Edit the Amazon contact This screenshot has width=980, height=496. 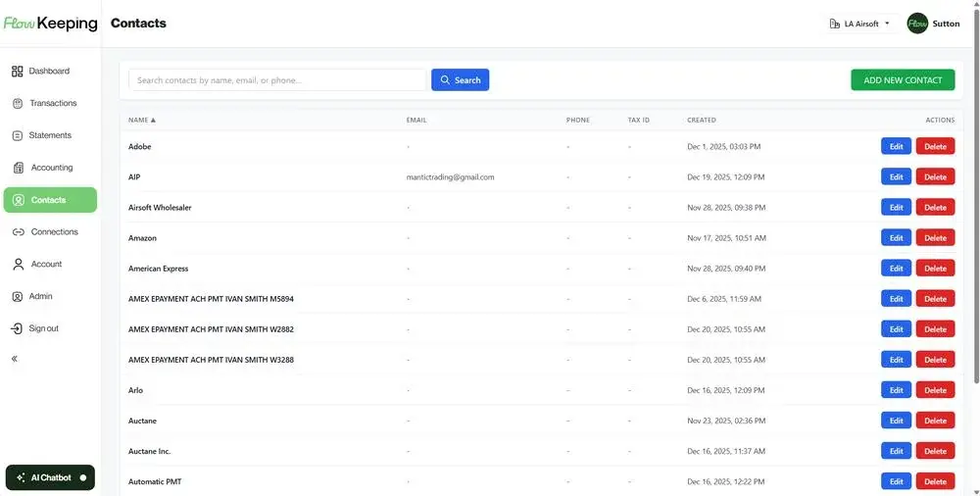tap(897, 237)
